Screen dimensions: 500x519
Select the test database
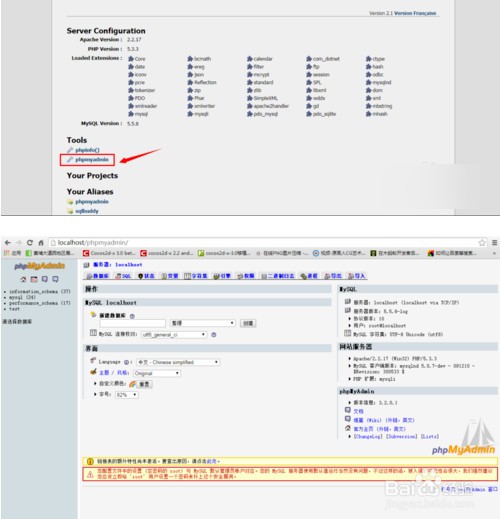(14, 309)
